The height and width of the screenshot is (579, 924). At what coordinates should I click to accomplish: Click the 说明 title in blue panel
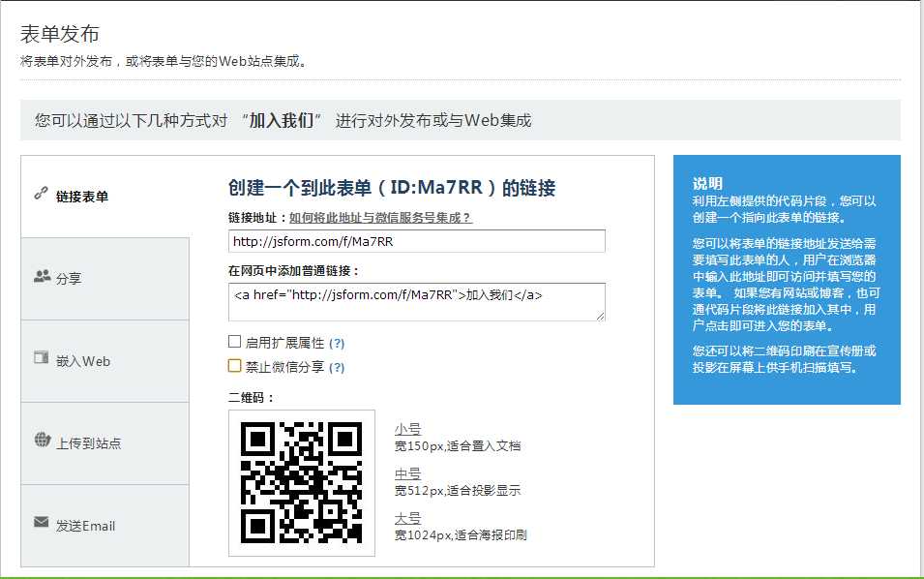click(x=707, y=183)
